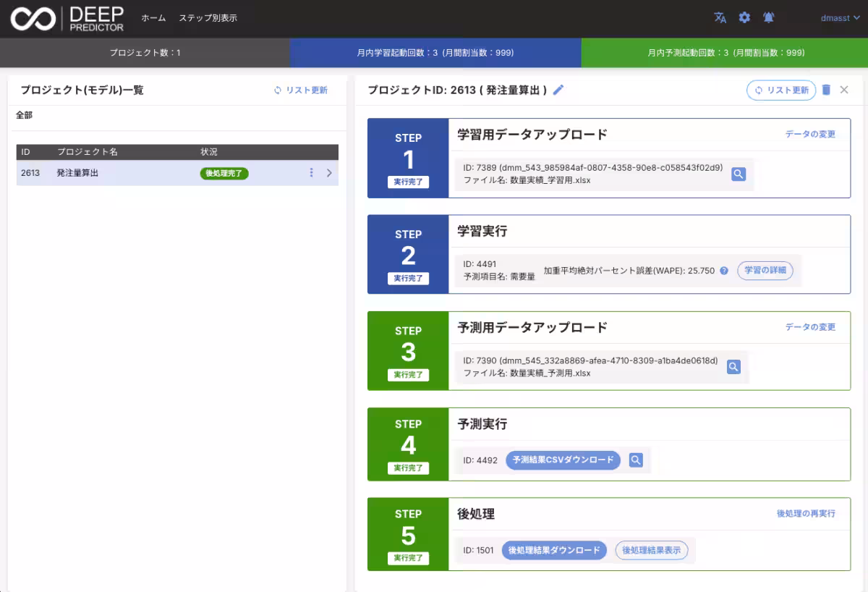
Task: Preview training data 7389 with magnifier icon
Action: [739, 174]
